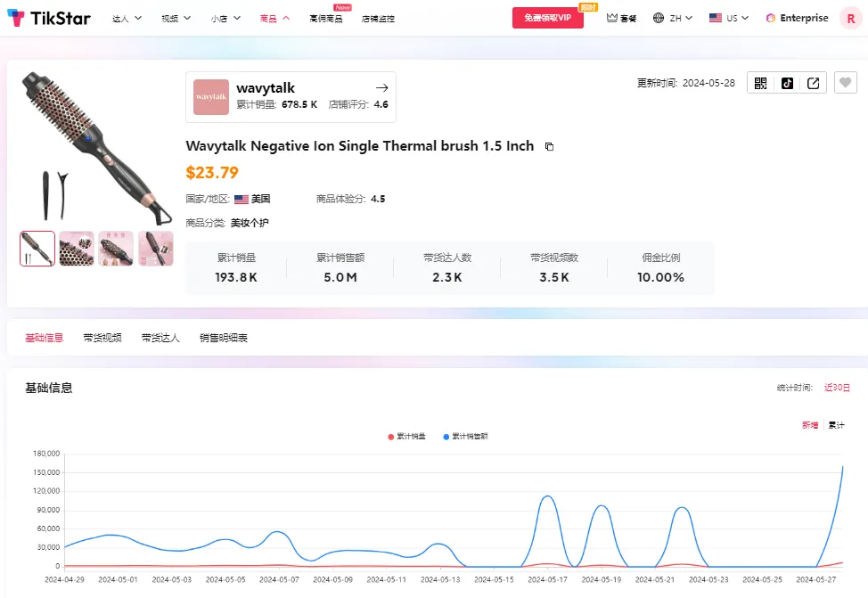The width and height of the screenshot is (868, 598).
Task: Click the main product image
Action: tap(96, 147)
